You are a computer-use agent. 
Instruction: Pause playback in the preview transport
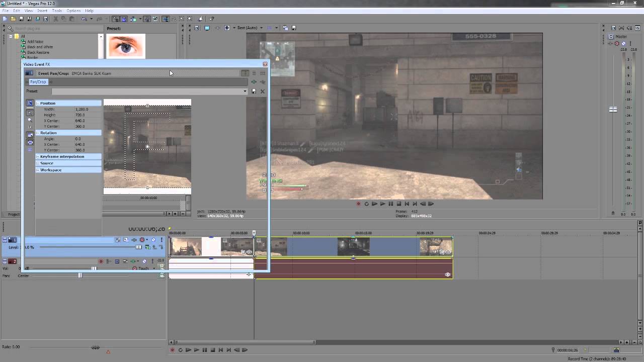tap(390, 204)
